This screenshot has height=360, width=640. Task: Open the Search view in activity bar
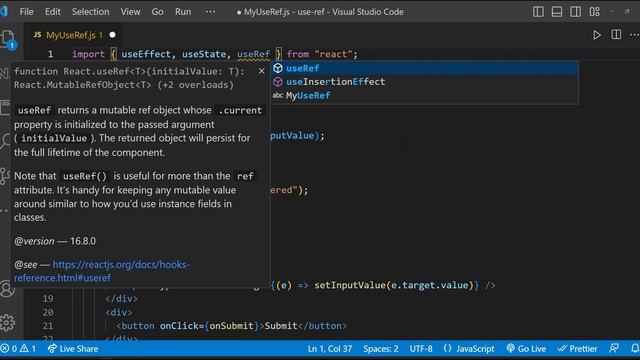[x=5, y=141]
